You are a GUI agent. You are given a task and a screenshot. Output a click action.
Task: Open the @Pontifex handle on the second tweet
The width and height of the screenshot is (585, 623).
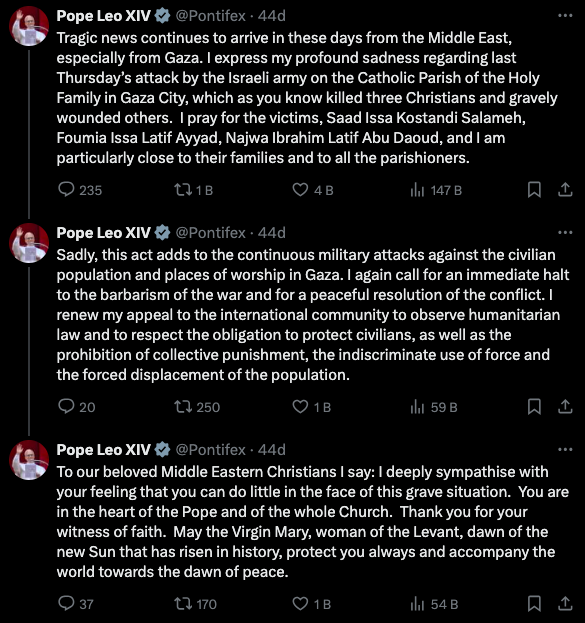[210, 233]
